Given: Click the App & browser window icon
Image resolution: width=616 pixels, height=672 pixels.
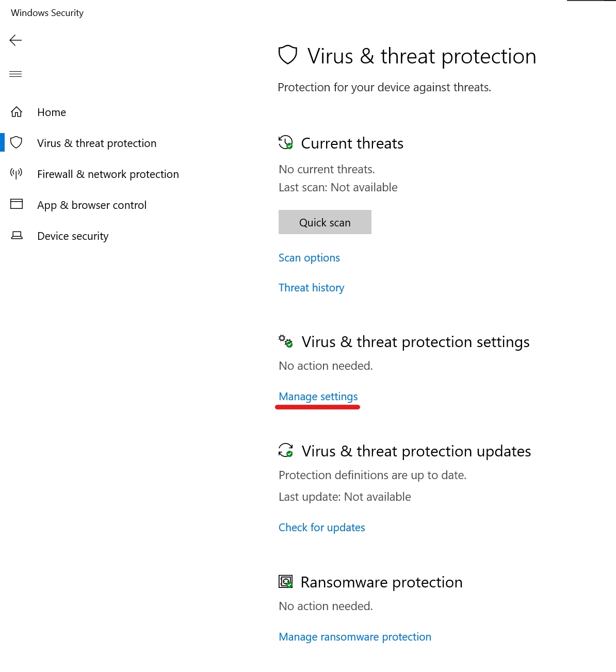Looking at the screenshot, I should coord(17,204).
